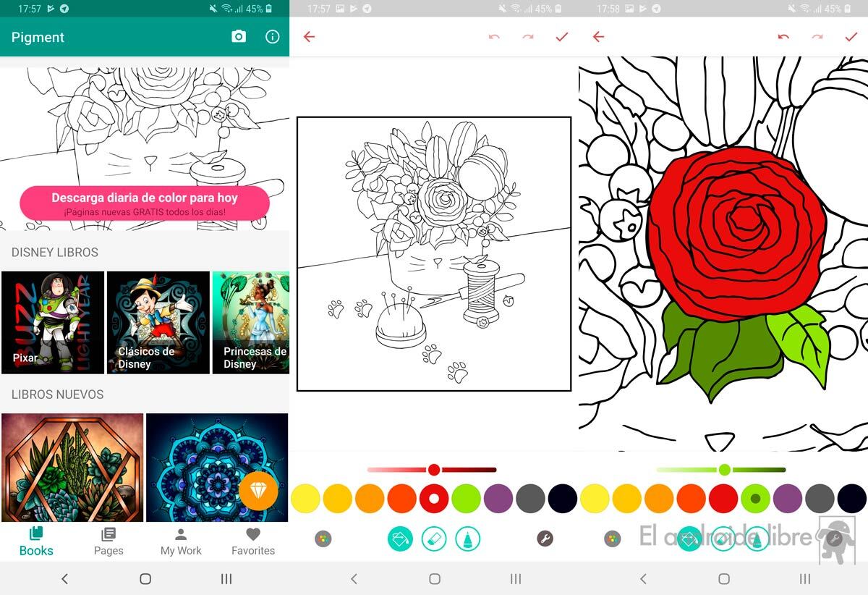The width and height of the screenshot is (868, 595).
Task: Open the blue mandala book thumbnail
Action: 217,468
